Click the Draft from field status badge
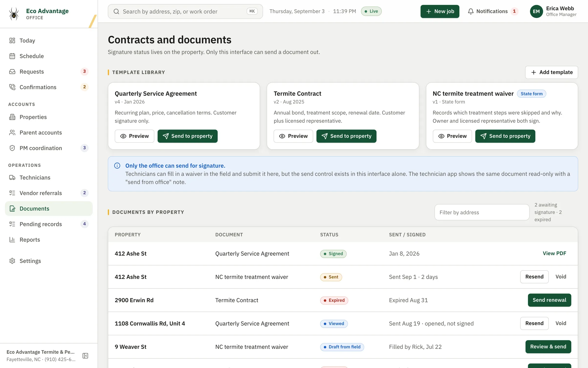Screen dimensions: 588x368 click(342, 347)
